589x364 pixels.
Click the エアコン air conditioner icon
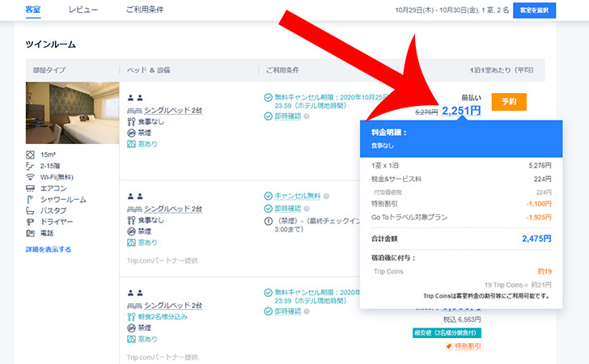30,188
